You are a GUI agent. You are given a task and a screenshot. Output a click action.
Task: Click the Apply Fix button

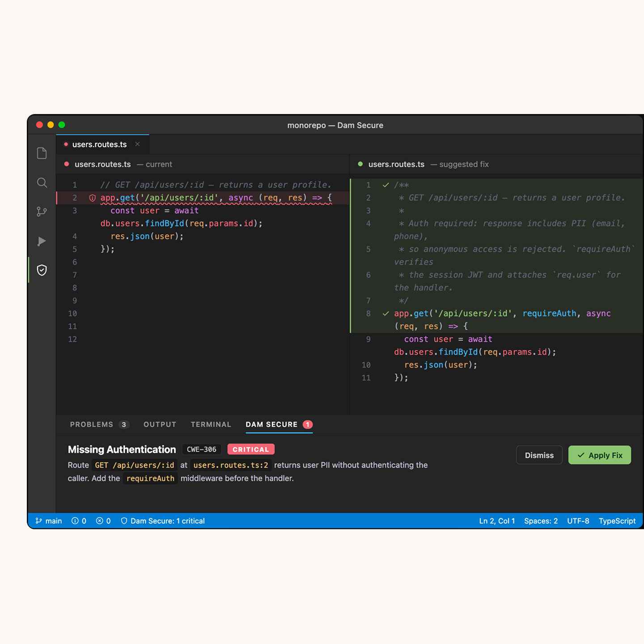[600, 455]
